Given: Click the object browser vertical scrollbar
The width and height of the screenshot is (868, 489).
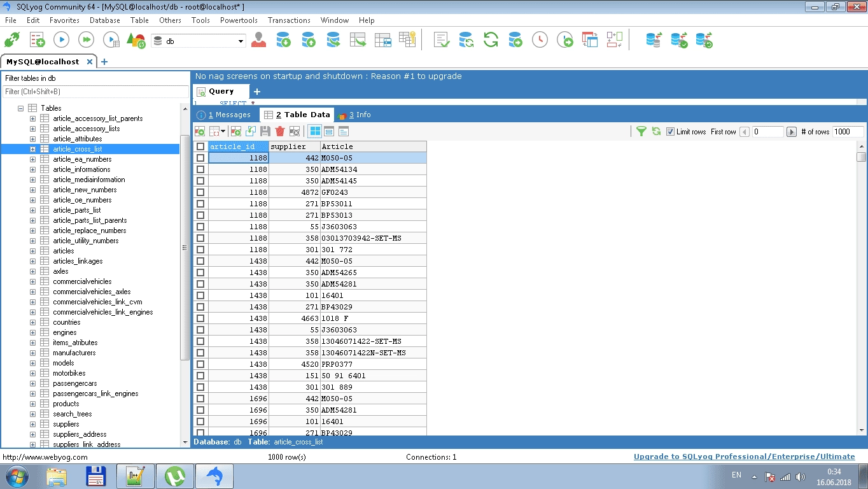Looking at the screenshot, I should [x=185, y=248].
